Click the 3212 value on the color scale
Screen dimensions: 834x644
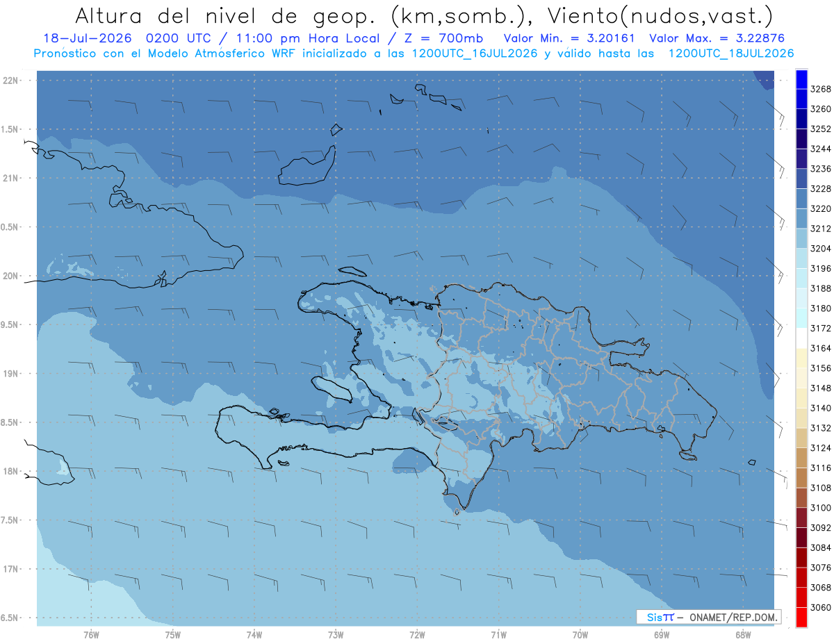tap(821, 229)
